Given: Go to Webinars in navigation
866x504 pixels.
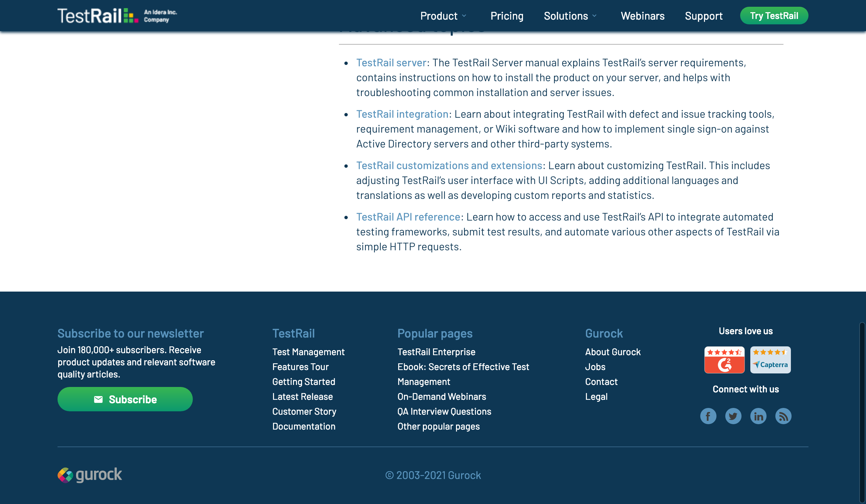Looking at the screenshot, I should click(x=642, y=16).
